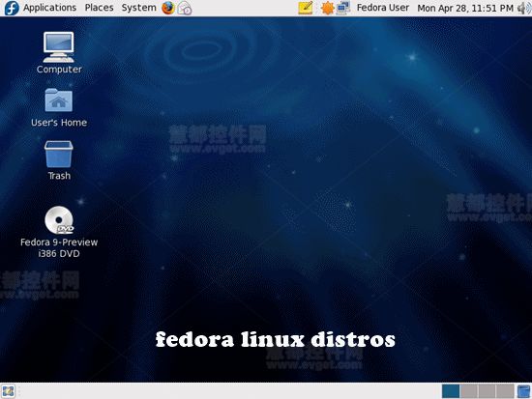532x399 pixels.
Task: Open the System menu
Action: pyautogui.click(x=138, y=8)
